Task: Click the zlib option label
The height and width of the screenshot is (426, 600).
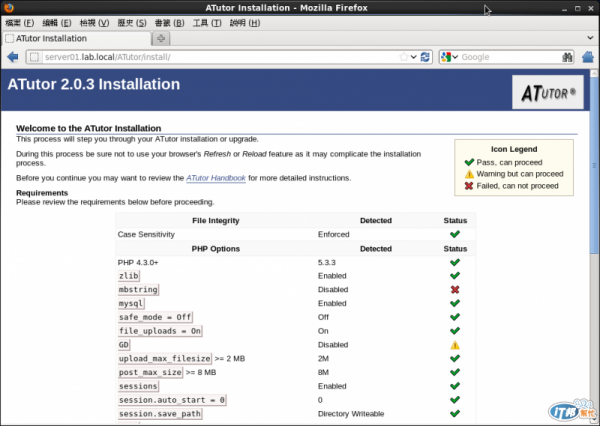Action: [129, 276]
